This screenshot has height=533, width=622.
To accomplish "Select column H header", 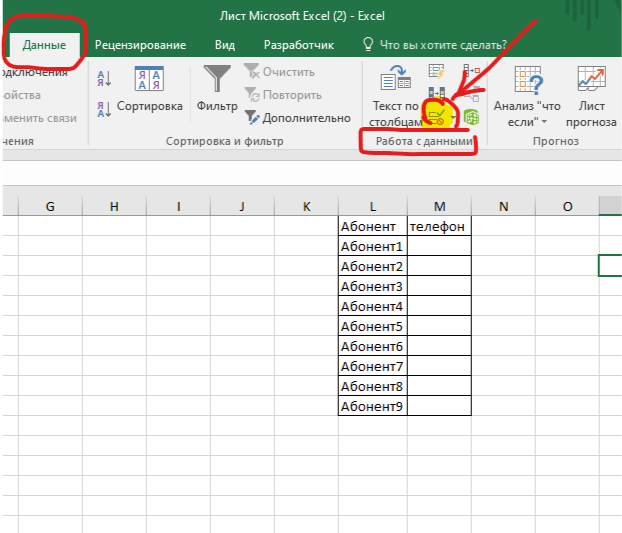I will [114, 206].
